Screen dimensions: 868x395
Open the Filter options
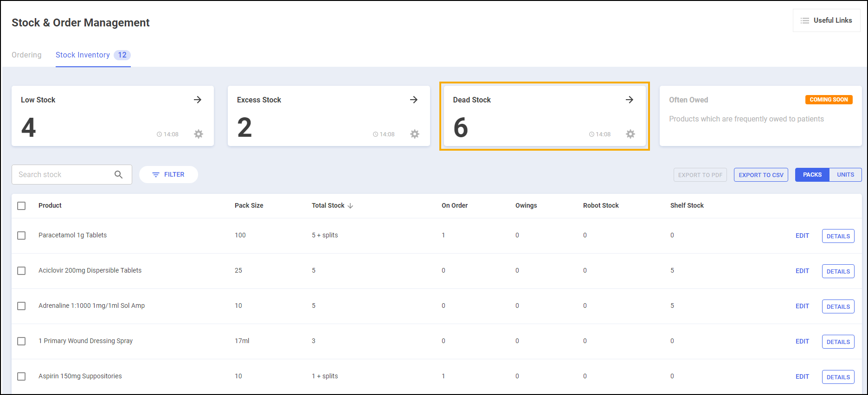(168, 175)
